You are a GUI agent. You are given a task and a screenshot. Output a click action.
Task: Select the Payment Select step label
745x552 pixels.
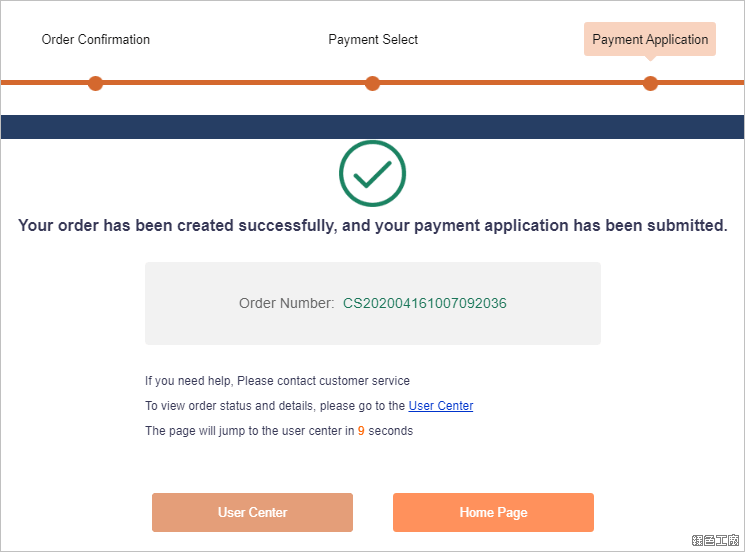click(x=373, y=39)
